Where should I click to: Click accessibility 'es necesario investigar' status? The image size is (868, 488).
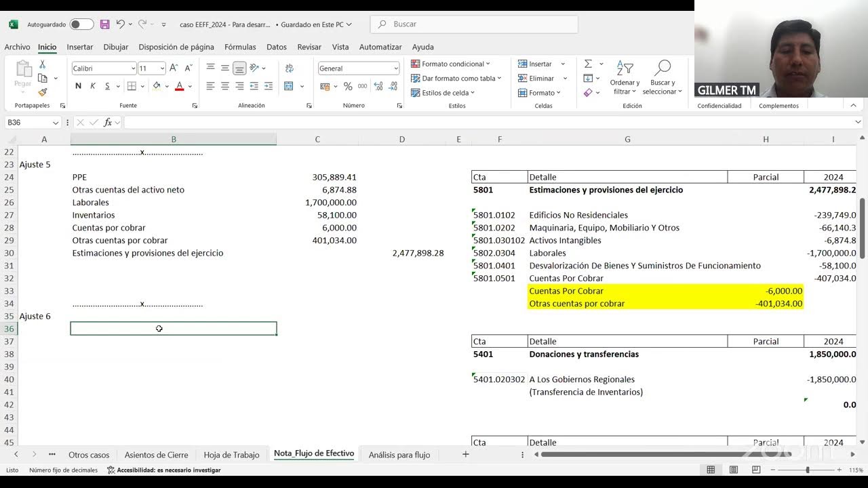163,470
